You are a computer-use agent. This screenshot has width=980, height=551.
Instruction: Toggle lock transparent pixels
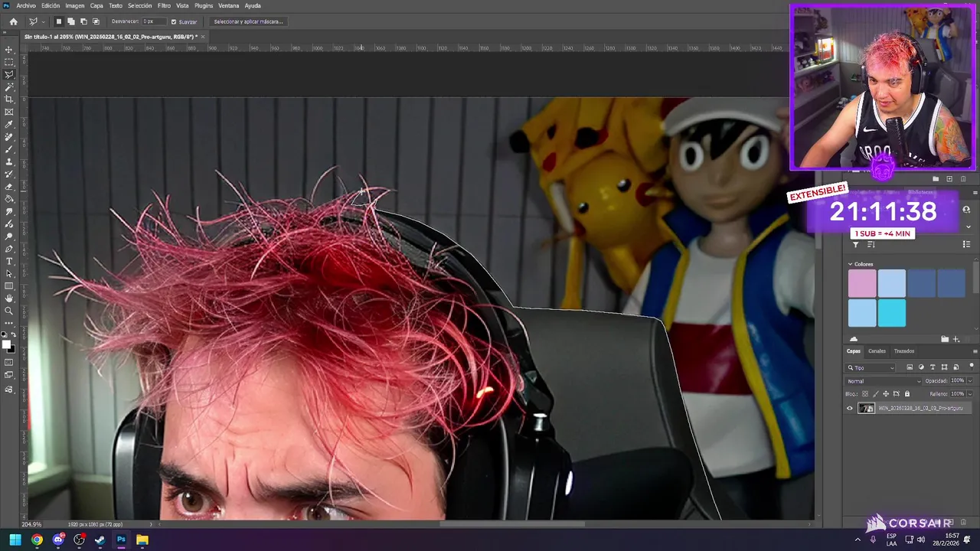(x=865, y=393)
